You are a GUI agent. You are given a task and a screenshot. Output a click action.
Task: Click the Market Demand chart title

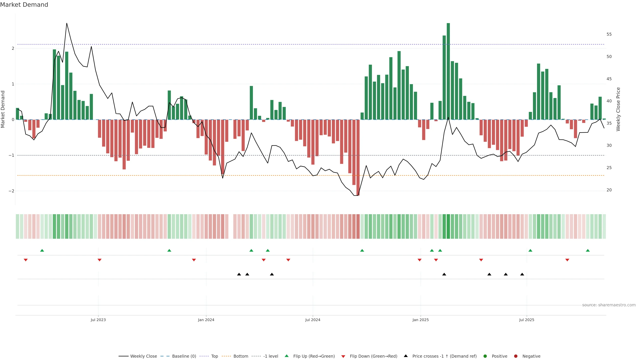pyautogui.click(x=24, y=5)
